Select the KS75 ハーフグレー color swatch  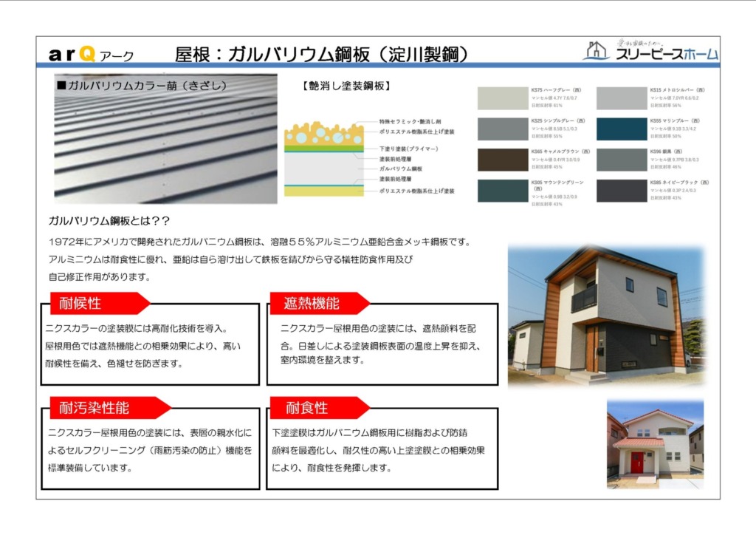click(503, 98)
